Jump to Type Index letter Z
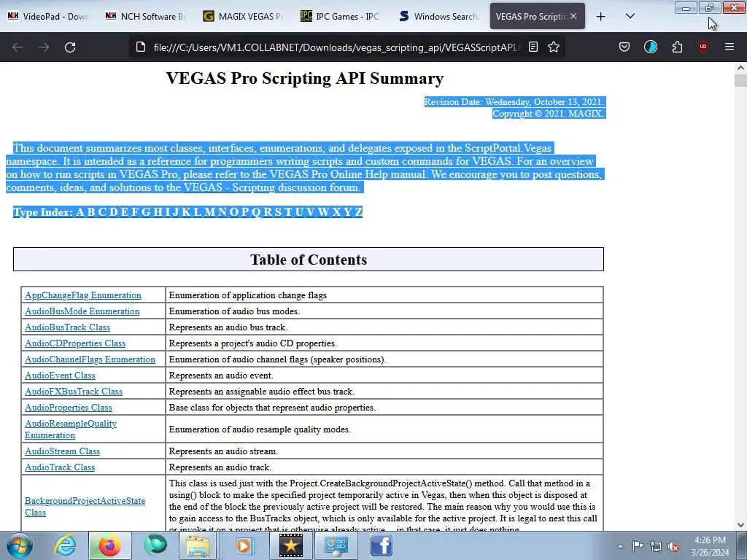 [358, 212]
